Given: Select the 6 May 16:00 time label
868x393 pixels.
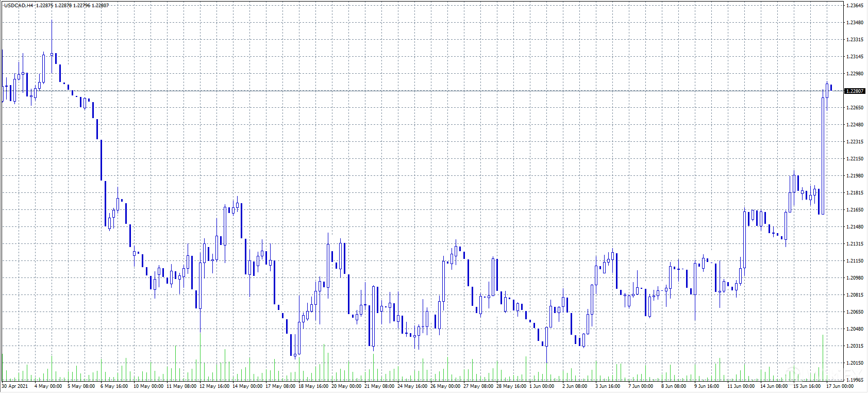Looking at the screenshot, I should 114,386.
